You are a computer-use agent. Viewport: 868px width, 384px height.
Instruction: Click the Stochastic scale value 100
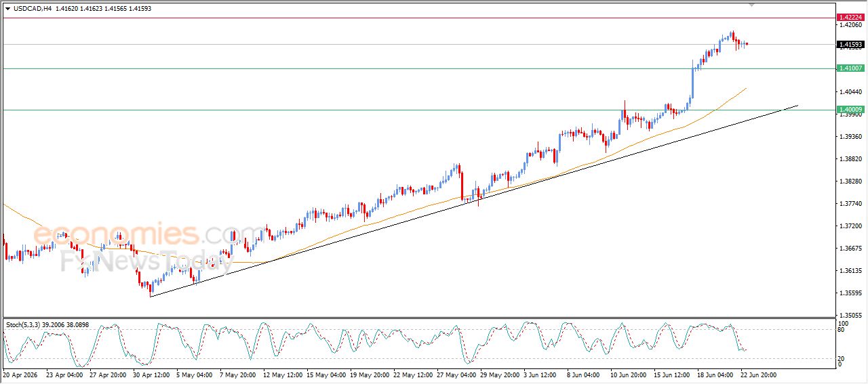tap(843, 324)
